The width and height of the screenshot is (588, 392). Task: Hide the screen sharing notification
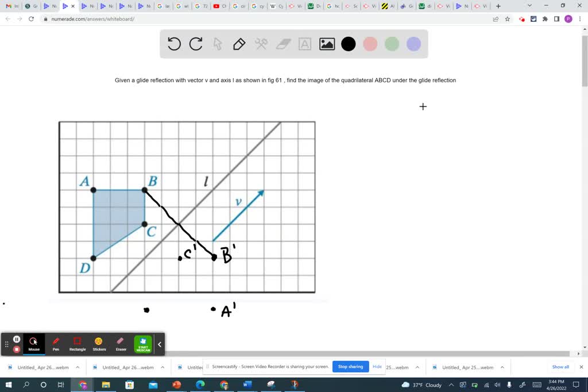(377, 366)
